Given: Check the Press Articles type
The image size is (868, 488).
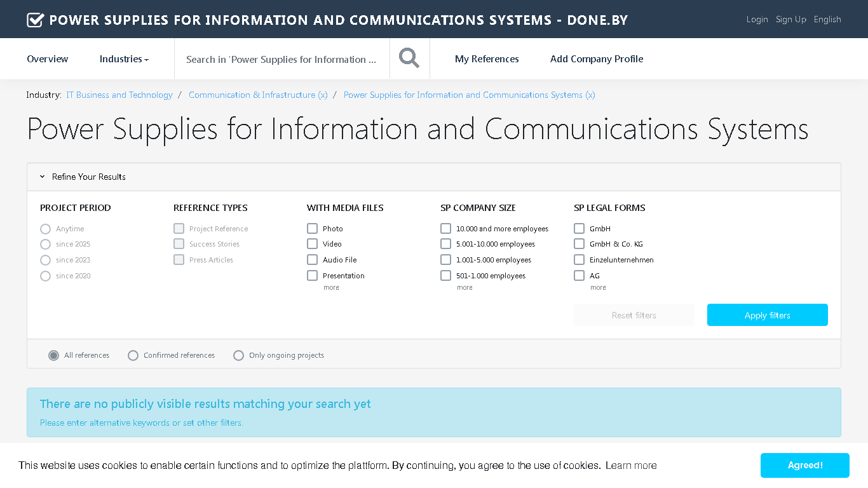Looking at the screenshot, I should coord(179,259).
